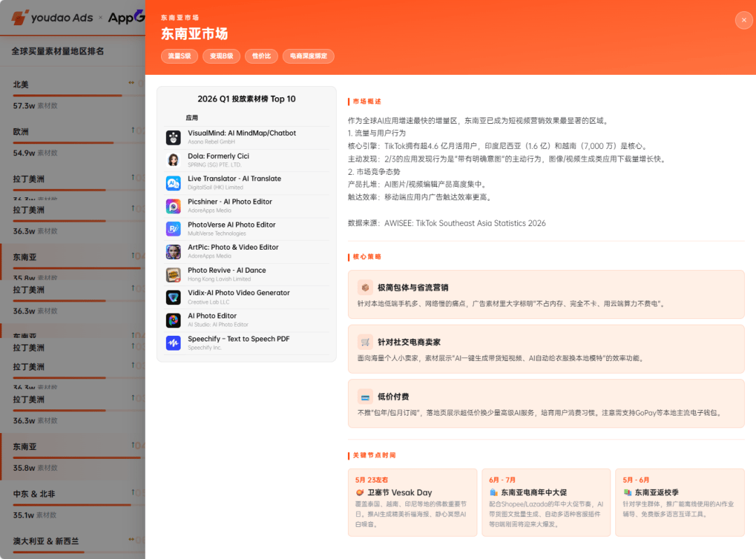Select the 电商深度绑定 tag
The height and width of the screenshot is (559, 756).
pos(309,56)
